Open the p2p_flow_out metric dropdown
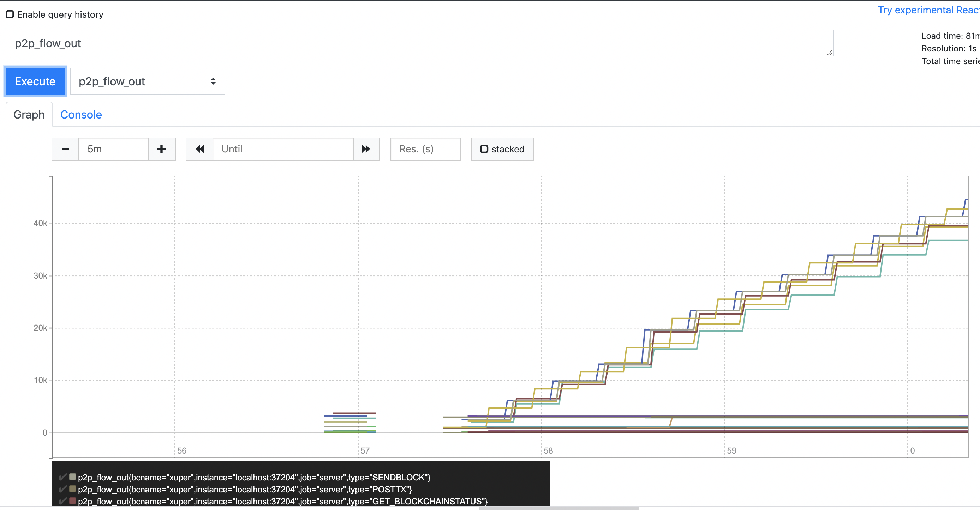 pyautogui.click(x=148, y=81)
